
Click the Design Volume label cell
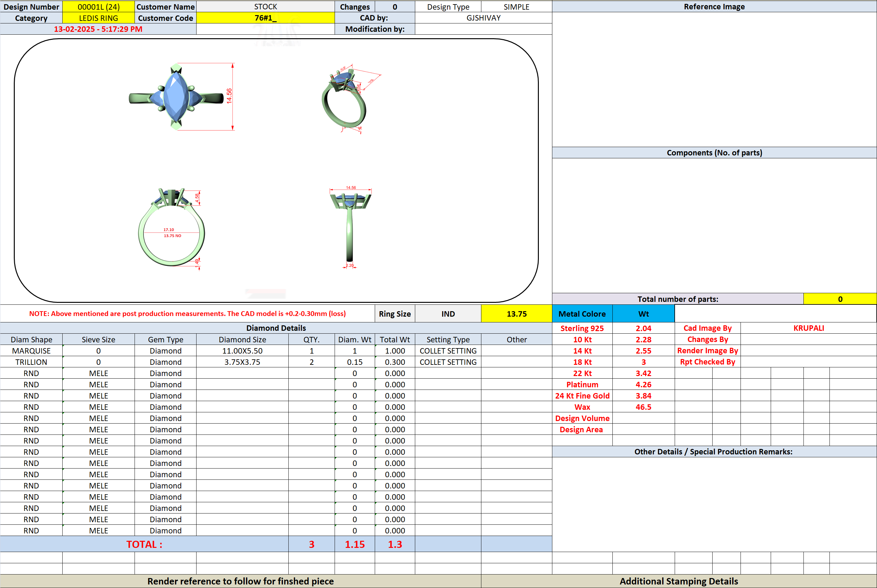[x=582, y=418]
